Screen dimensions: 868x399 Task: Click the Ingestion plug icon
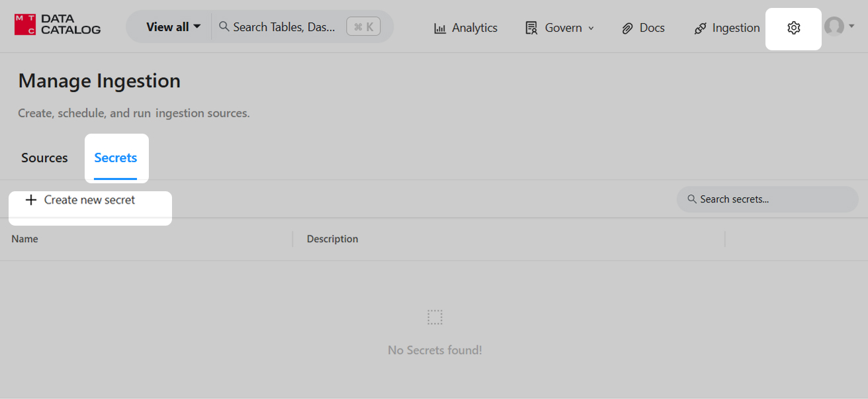(700, 28)
